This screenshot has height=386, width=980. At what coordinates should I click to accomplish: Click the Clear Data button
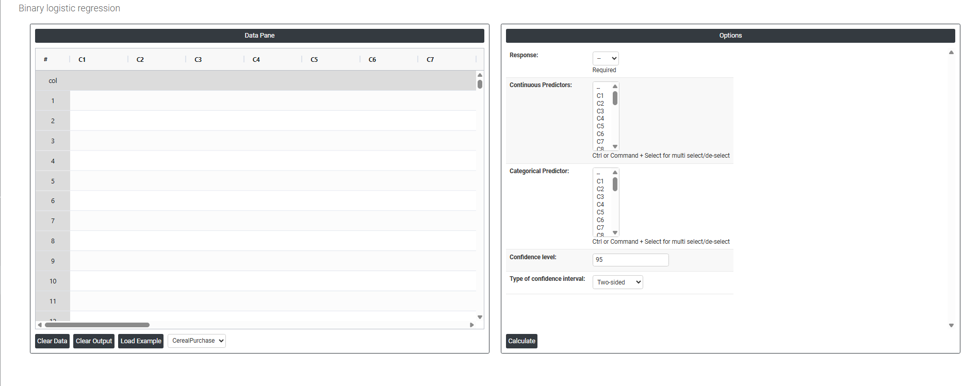click(x=52, y=341)
